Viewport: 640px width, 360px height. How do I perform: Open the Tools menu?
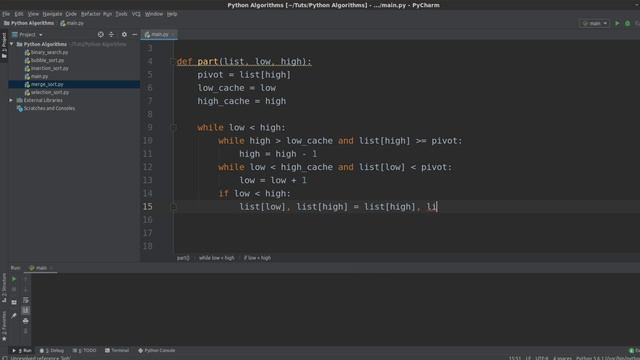click(121, 14)
